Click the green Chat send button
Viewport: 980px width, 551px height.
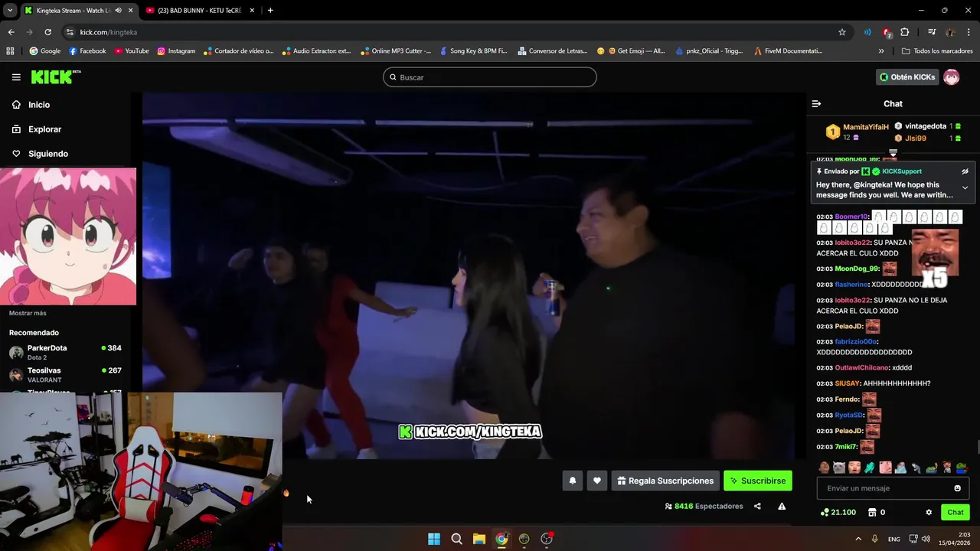(955, 513)
